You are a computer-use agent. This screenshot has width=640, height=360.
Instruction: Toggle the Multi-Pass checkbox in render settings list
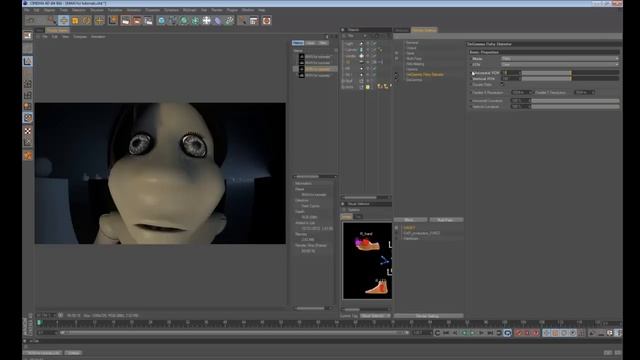(396, 59)
